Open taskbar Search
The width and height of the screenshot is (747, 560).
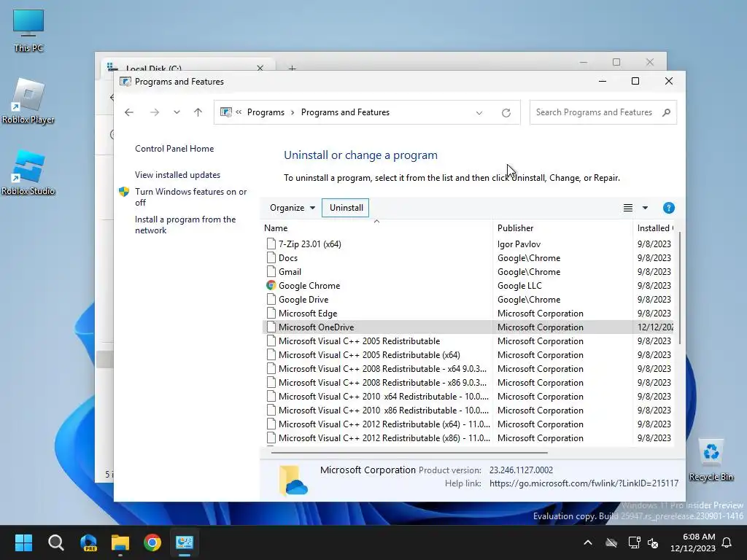point(55,542)
